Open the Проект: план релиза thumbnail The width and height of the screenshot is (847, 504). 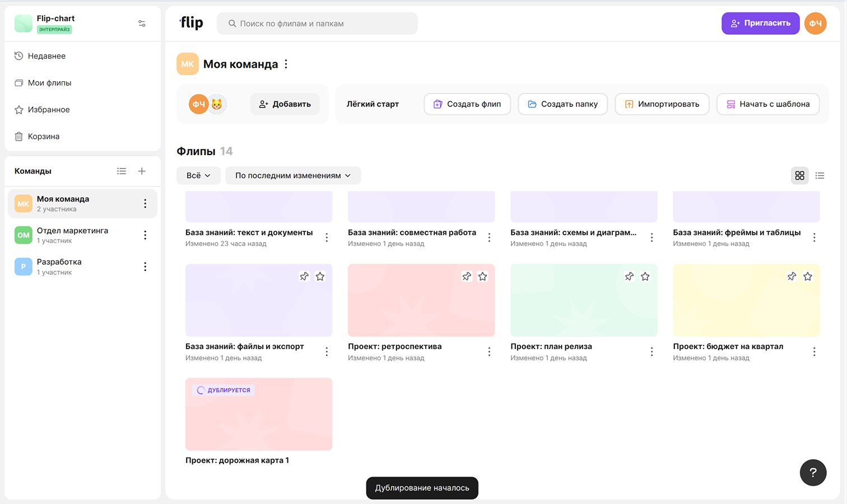(584, 300)
